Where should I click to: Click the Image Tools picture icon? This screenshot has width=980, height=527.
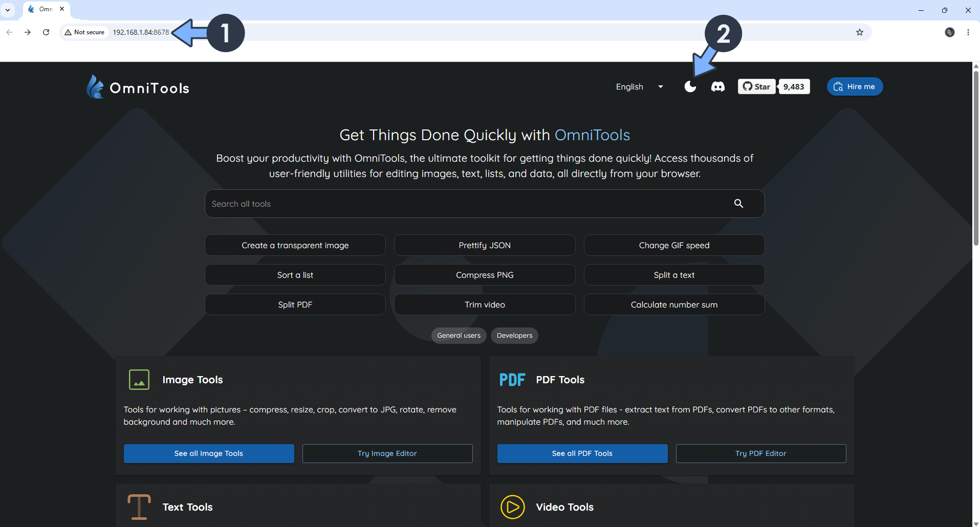click(x=139, y=380)
